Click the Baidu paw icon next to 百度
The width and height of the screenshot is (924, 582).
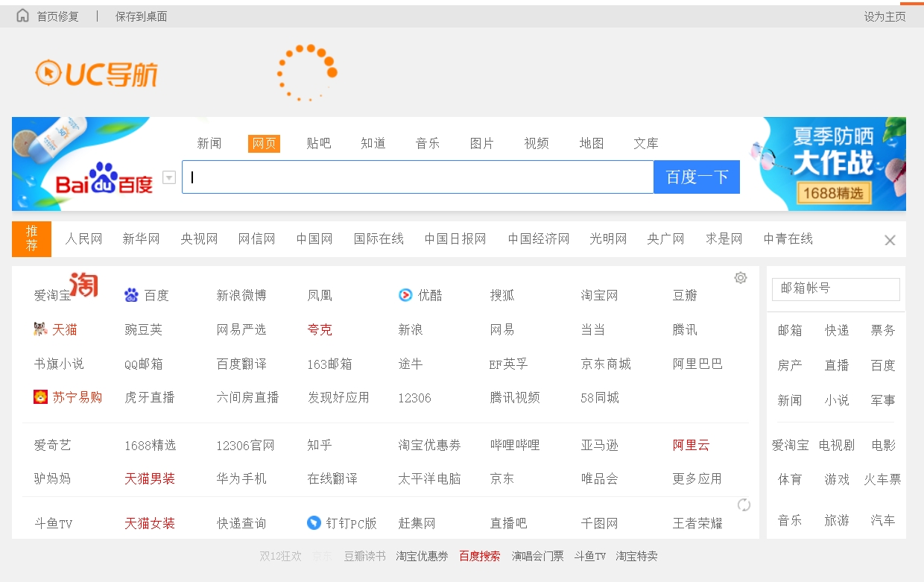[x=132, y=296]
